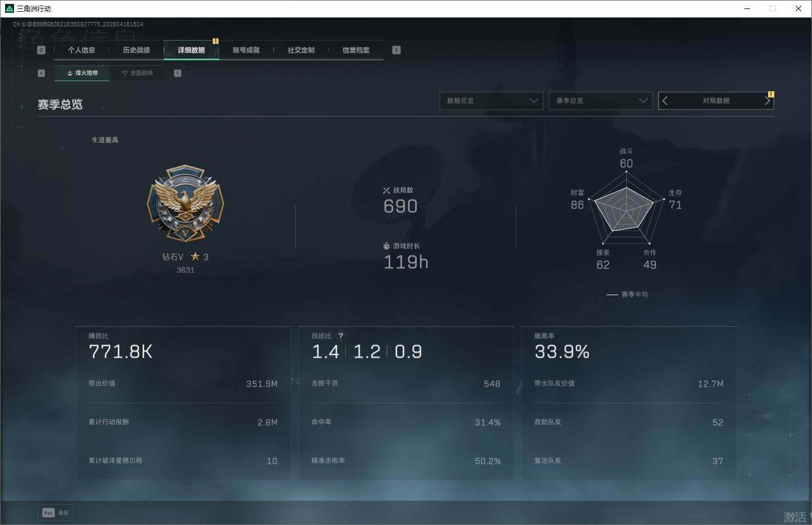Viewport: 812px width, 525px height.
Task: Switch to the 历史战绩 tab
Action: click(x=136, y=50)
